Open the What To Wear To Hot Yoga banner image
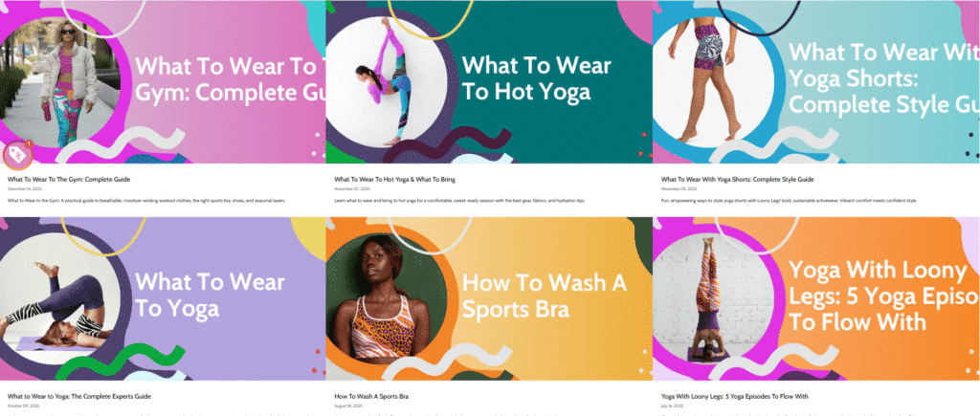This screenshot has width=980, height=416. [489, 82]
